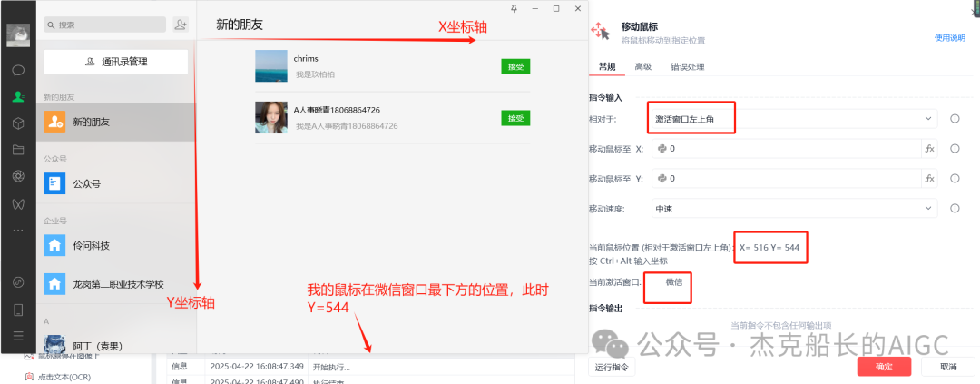Image resolution: width=980 pixels, height=384 pixels.
Task: Open the 相对于 dropdown showing 激活窗口左上角
Action: pyautogui.click(x=794, y=119)
